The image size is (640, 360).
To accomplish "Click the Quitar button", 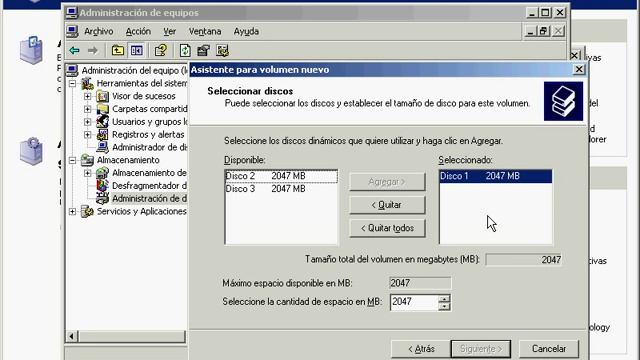I will pos(387,205).
